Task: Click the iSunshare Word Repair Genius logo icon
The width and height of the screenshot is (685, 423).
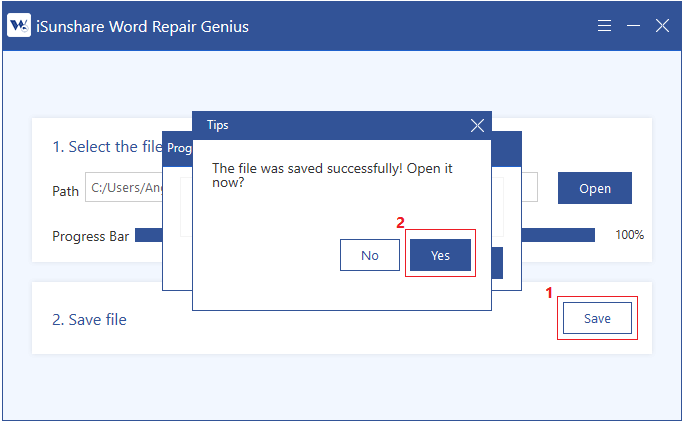Action: [x=19, y=25]
